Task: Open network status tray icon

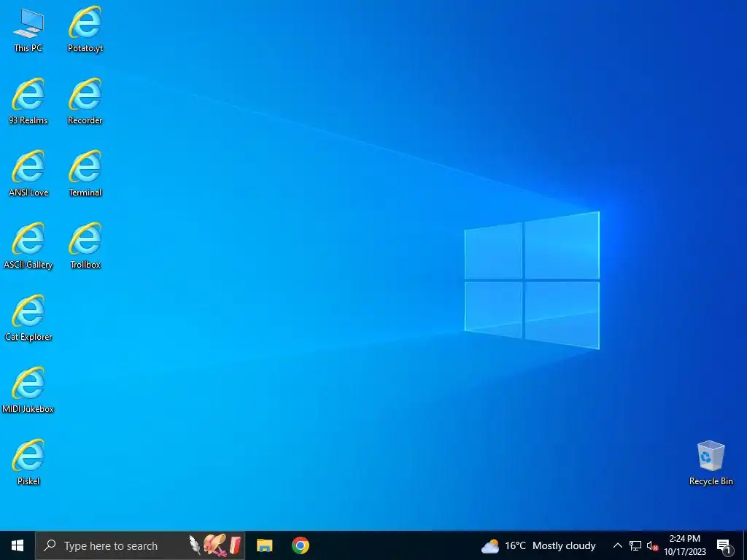Action: (x=635, y=545)
